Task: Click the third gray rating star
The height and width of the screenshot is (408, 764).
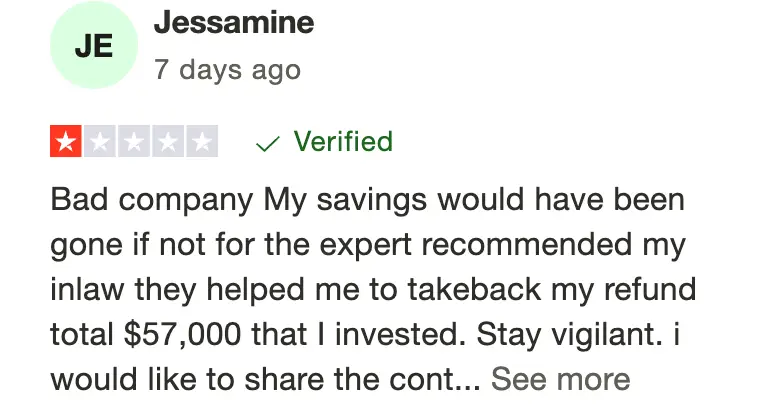Action: [x=134, y=141]
